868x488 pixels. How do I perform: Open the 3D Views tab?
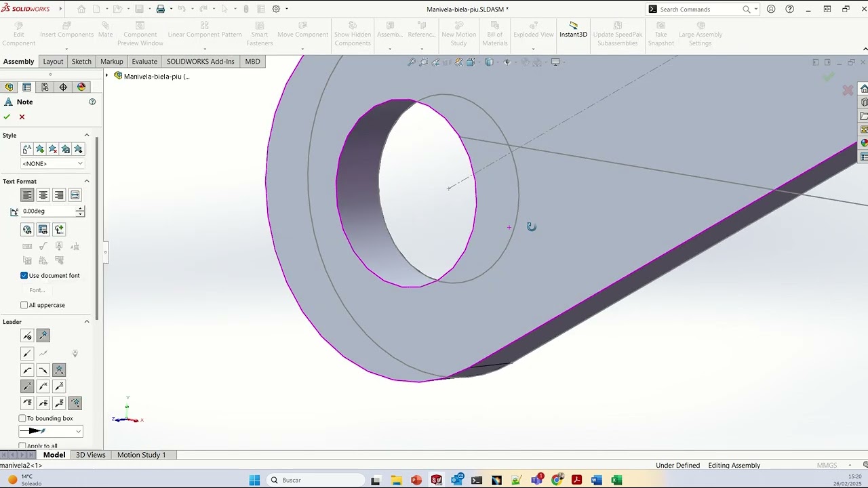tap(91, 455)
